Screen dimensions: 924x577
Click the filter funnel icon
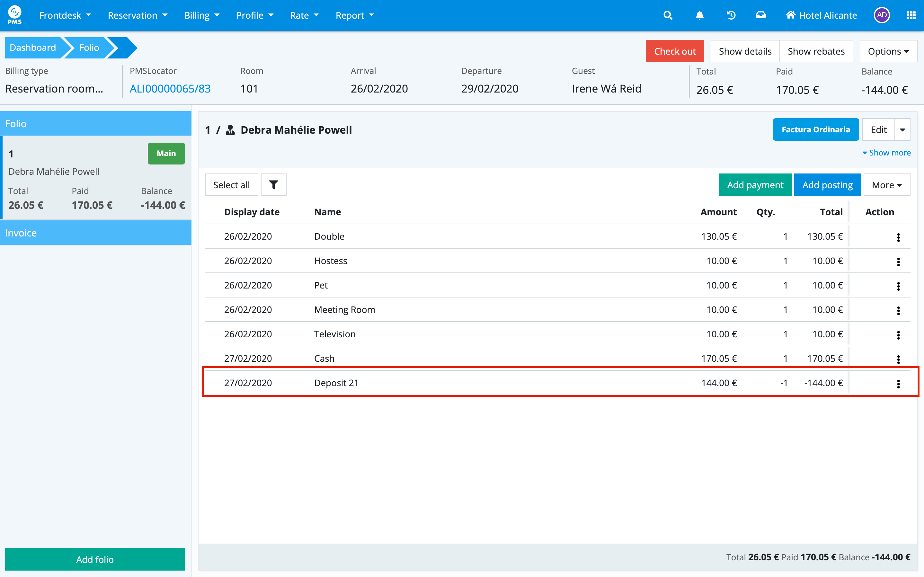point(273,185)
